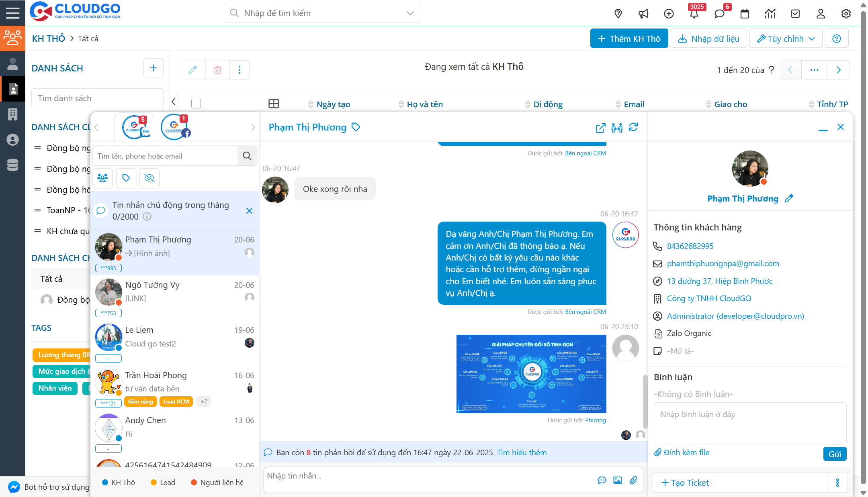
Task: Open the search type dropdown beside search box
Action: tap(410, 13)
